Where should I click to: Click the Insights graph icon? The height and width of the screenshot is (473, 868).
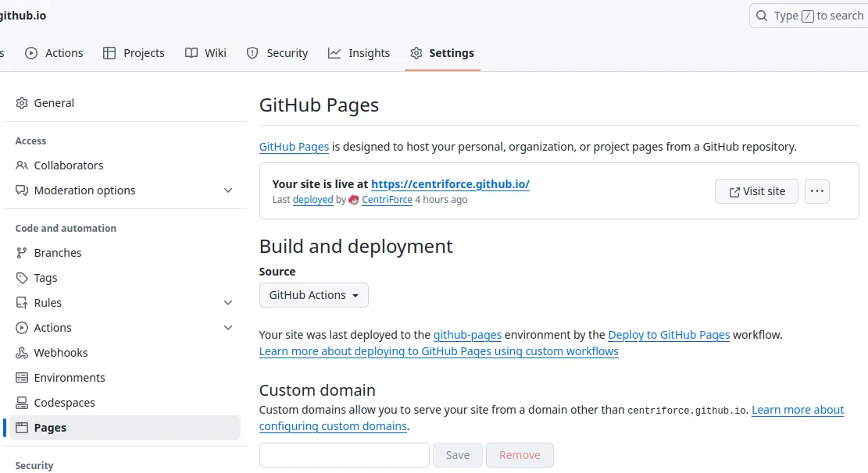pos(335,52)
